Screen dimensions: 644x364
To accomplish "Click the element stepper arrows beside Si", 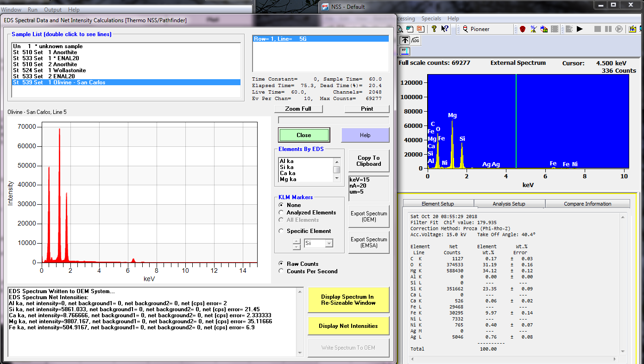I will (x=296, y=243).
